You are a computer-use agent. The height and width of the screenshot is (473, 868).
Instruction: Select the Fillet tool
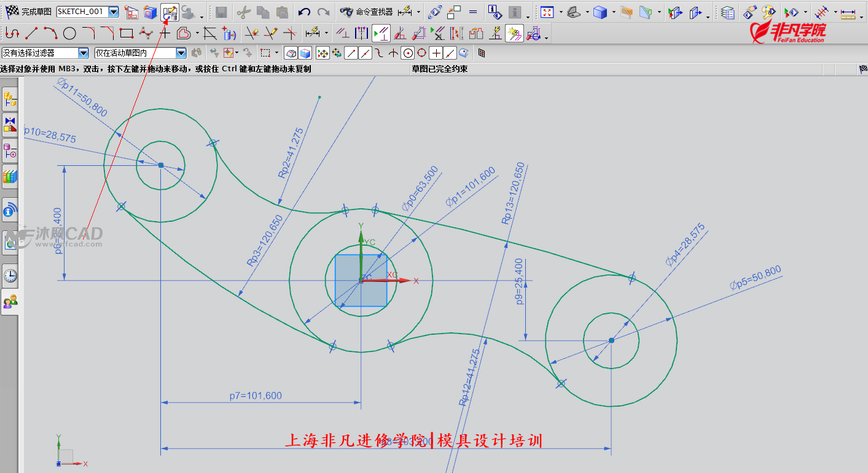click(88, 33)
